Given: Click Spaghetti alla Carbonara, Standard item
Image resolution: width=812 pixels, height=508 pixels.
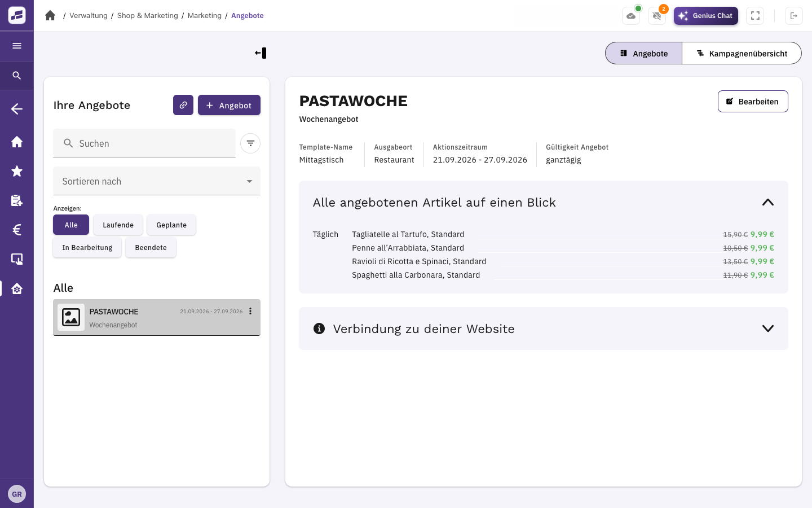Looking at the screenshot, I should [416, 275].
